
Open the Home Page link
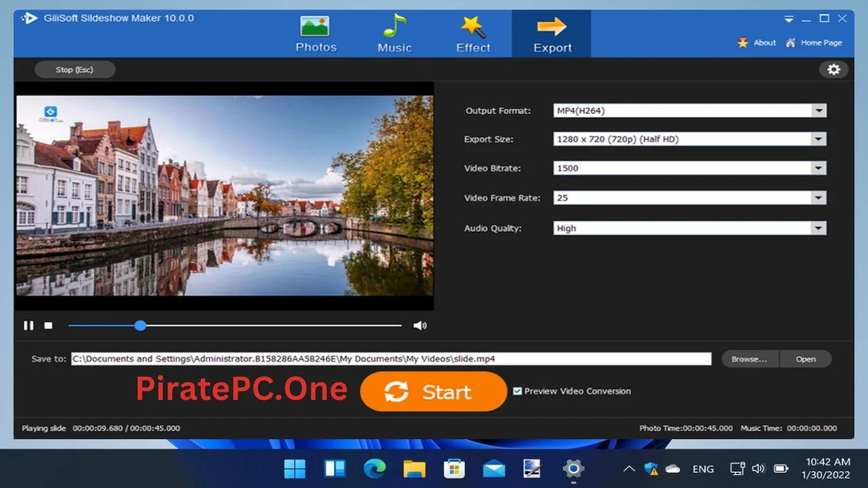pos(821,43)
